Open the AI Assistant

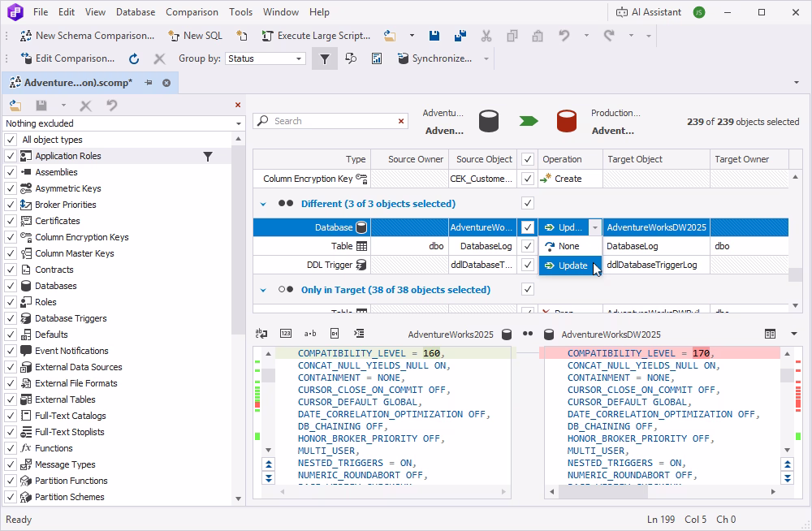pos(648,12)
